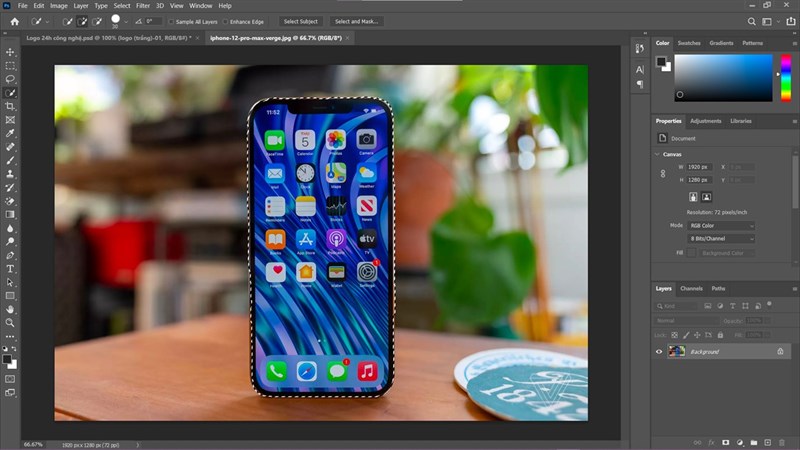Select the Eraser tool
The height and width of the screenshot is (450, 800).
pyautogui.click(x=10, y=201)
